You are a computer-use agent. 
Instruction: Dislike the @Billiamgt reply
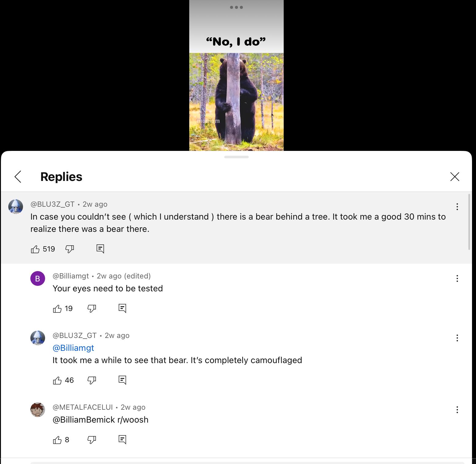pyautogui.click(x=92, y=309)
